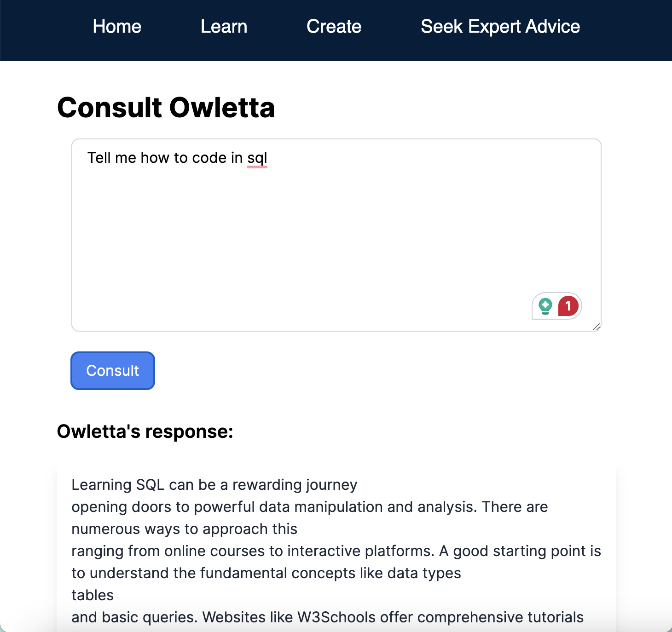This screenshot has height=632, width=672.
Task: Select Seek Expert Advice in navbar
Action: (500, 27)
